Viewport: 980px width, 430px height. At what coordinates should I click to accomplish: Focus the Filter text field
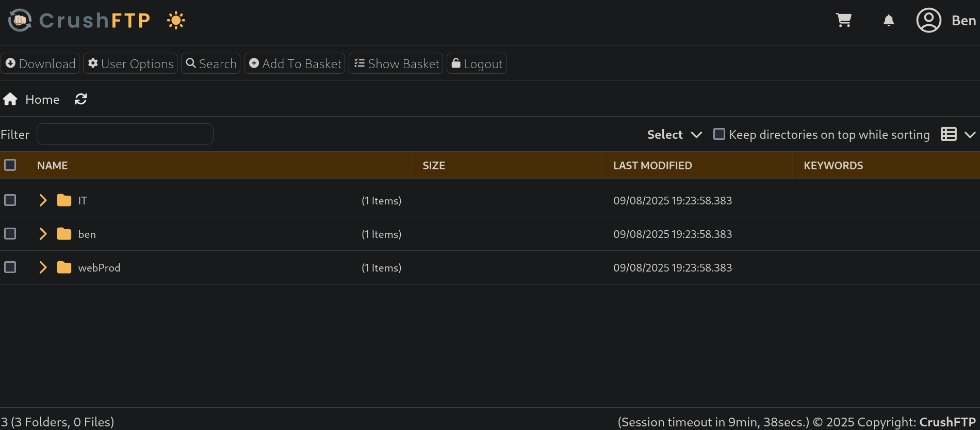(125, 134)
